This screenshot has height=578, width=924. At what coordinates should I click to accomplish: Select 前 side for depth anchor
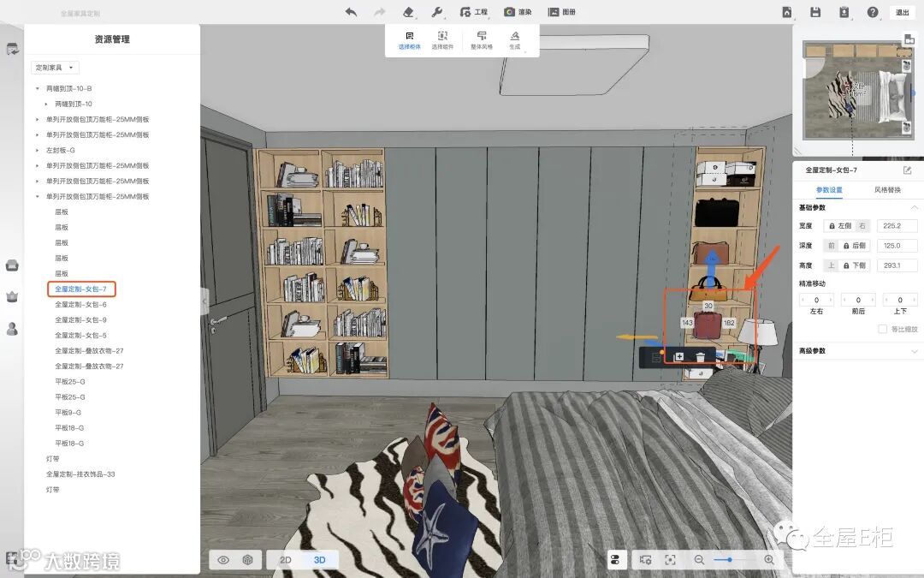click(x=832, y=246)
